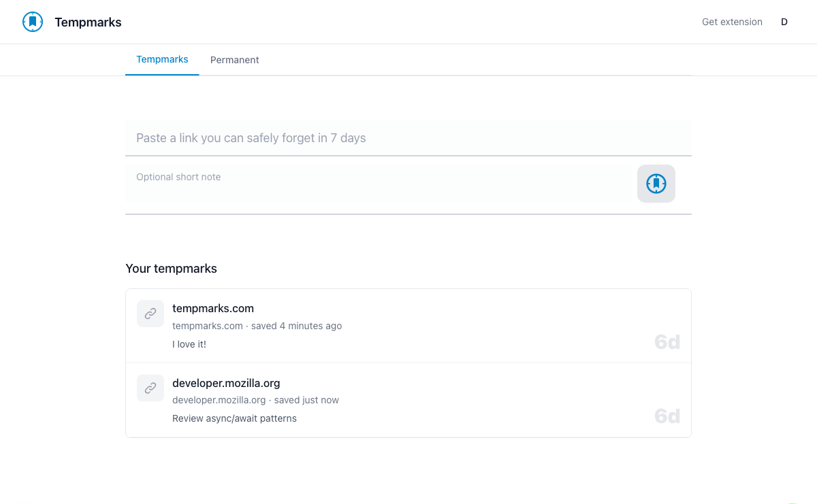Click the 6d expiry badge for tempmarks.com
The width and height of the screenshot is (817, 504).
667,342
